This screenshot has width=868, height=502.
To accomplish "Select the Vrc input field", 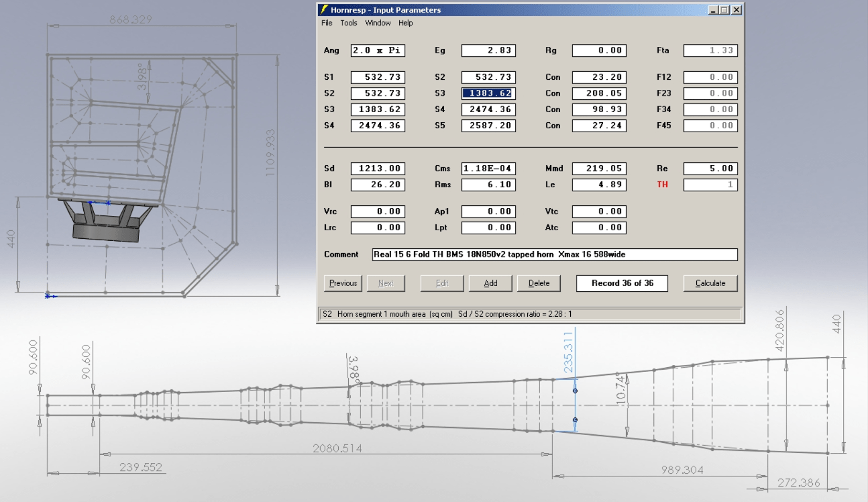I will 378,211.
